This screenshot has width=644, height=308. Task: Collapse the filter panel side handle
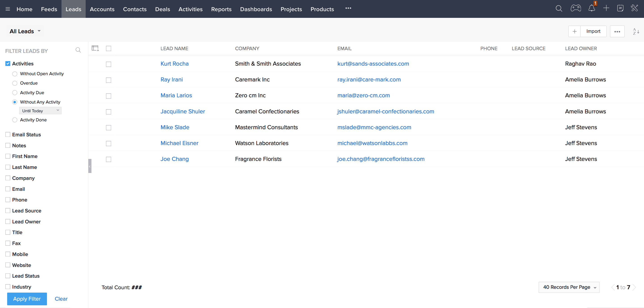coord(90,166)
